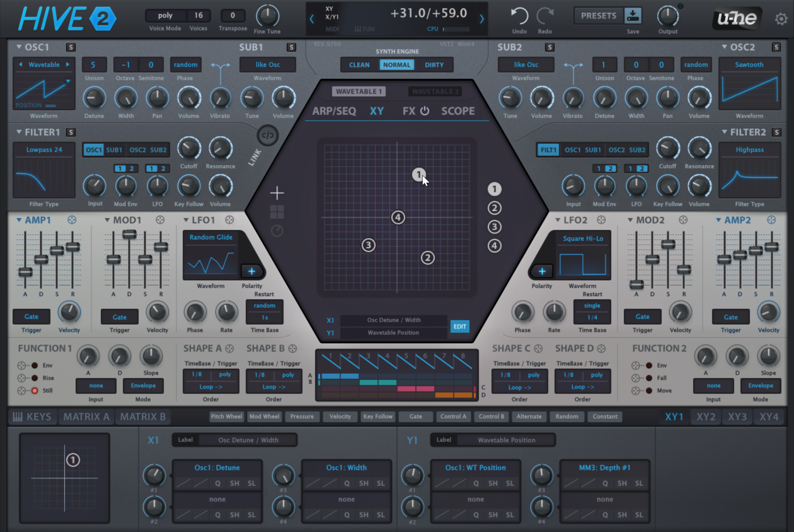
Task: Collapse the AMP1 panel triangle
Action: [x=19, y=220]
